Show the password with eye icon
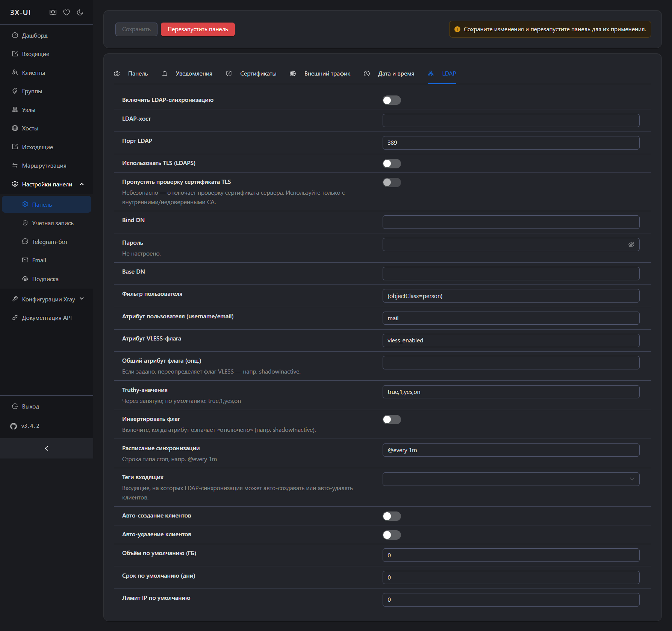Image resolution: width=672 pixels, height=631 pixels. [x=631, y=245]
